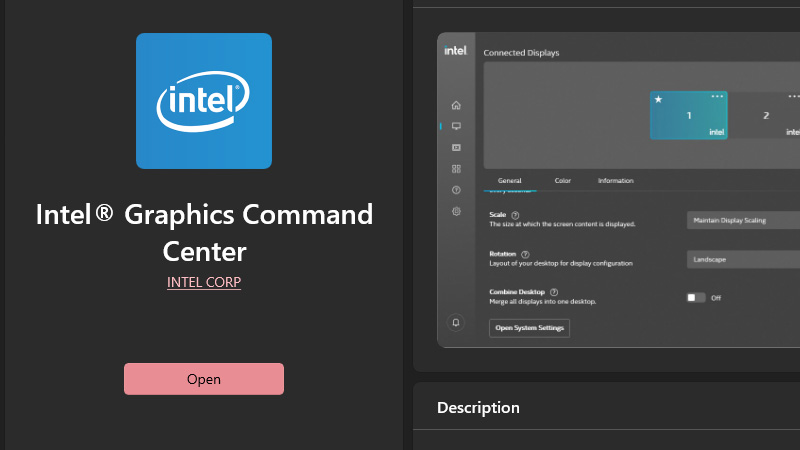Click the Intel Graphics Command Center app logo
Image resolution: width=800 pixels, height=450 pixels.
(204, 101)
